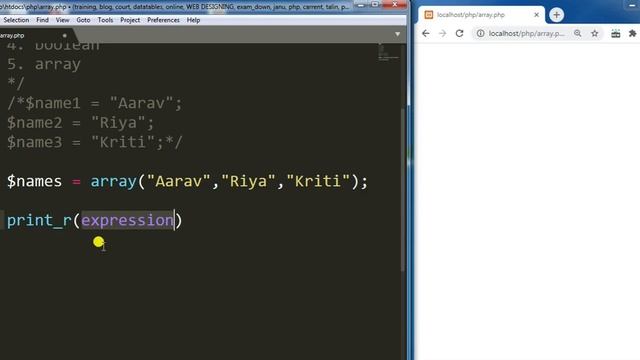Click the commented $name3 line
The height and width of the screenshot is (360, 640).
tap(95, 142)
